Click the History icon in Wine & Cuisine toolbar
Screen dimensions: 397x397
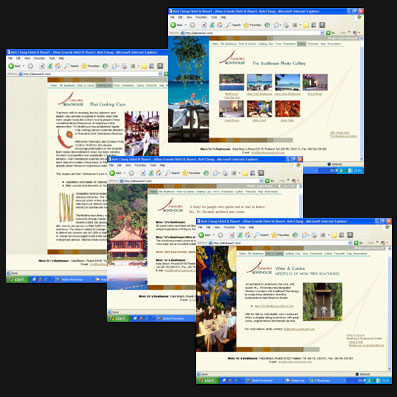coord(295,235)
